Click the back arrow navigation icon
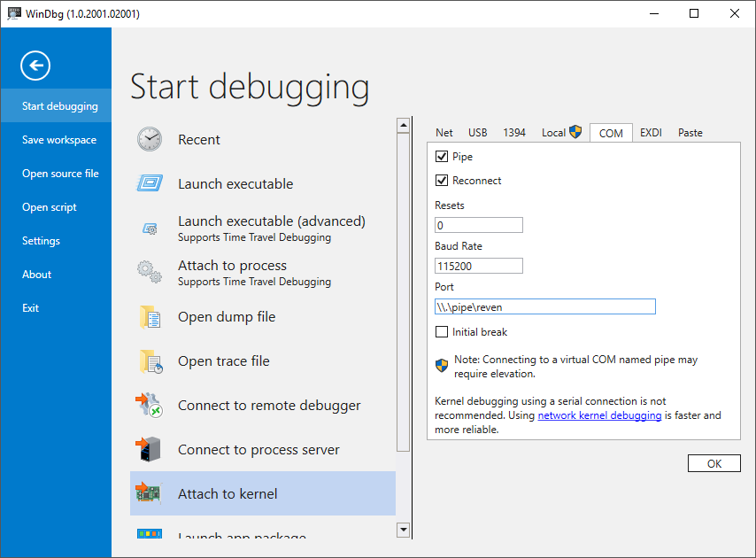The width and height of the screenshot is (756, 558). tap(35, 66)
